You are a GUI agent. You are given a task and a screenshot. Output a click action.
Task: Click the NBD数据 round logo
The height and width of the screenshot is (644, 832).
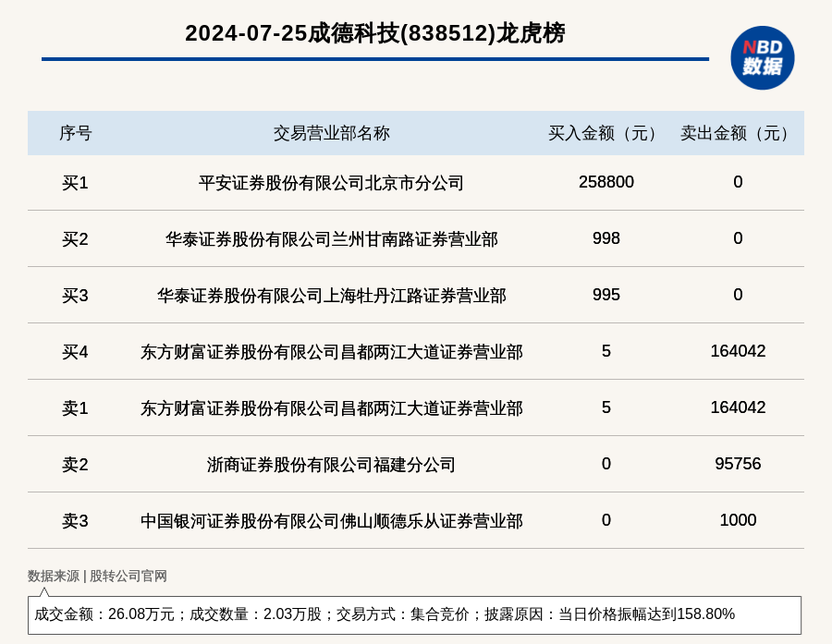tap(762, 58)
